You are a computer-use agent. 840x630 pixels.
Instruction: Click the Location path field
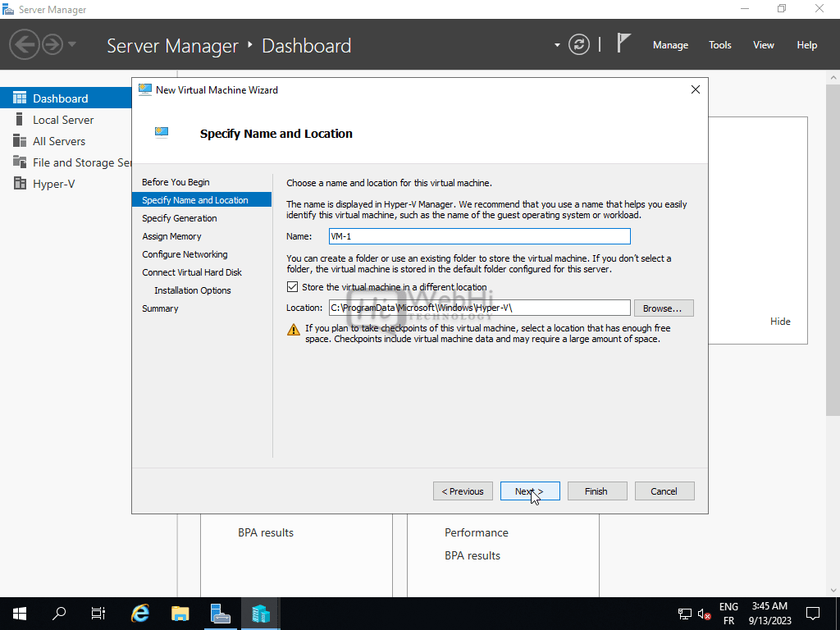479,308
